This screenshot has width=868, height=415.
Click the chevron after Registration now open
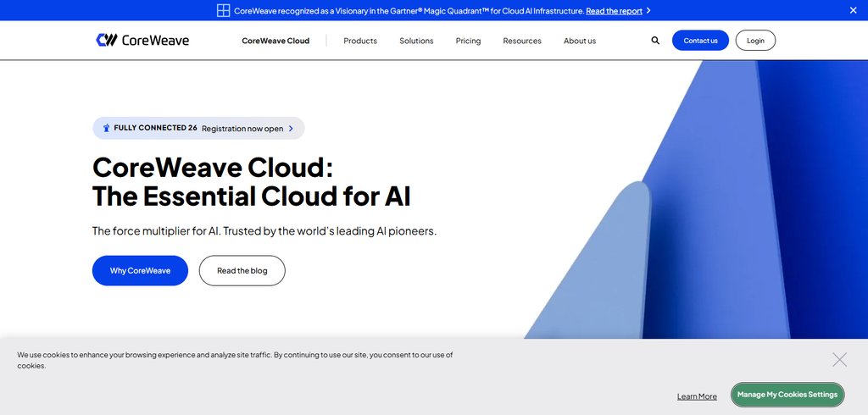pyautogui.click(x=292, y=129)
